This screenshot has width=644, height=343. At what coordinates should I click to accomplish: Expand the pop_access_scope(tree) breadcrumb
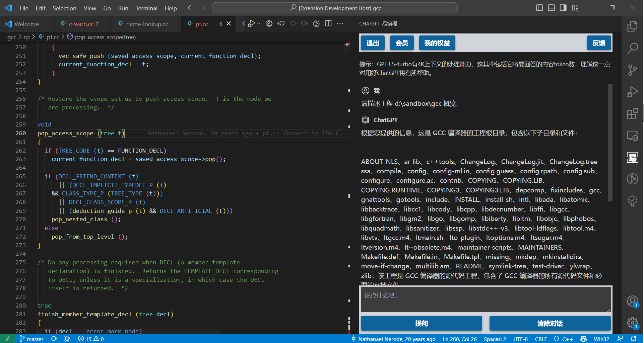coord(105,37)
